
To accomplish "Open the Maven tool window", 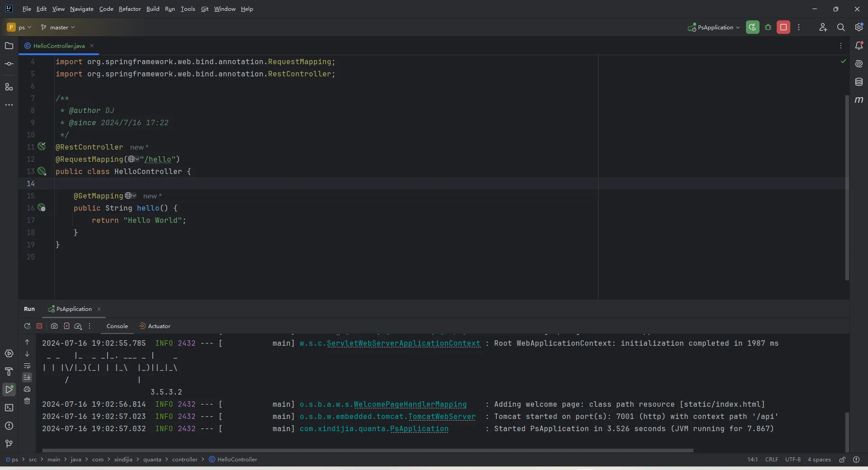I will click(859, 100).
